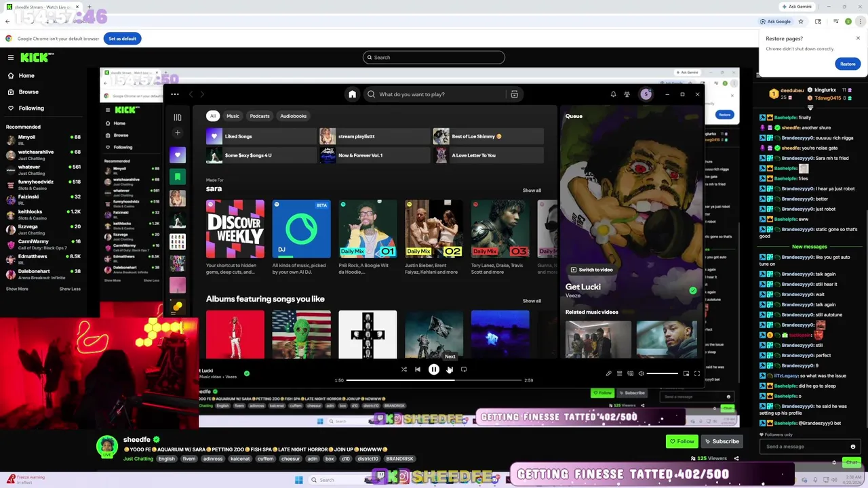
Task: Share the sheedfe stream
Action: click(736, 459)
